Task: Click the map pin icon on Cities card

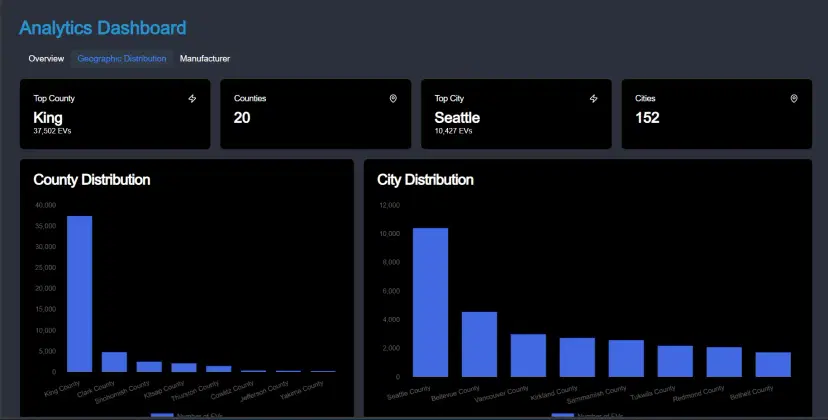Action: (794, 99)
